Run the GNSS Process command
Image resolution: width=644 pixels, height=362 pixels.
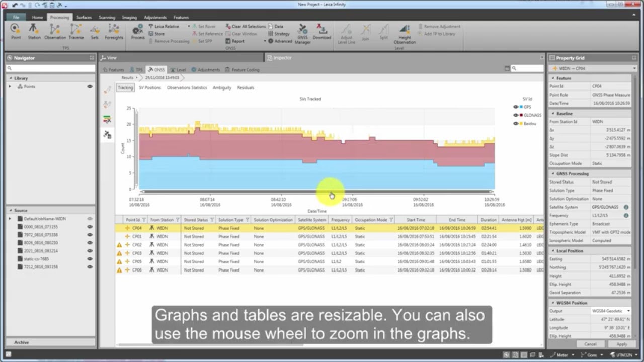(x=137, y=31)
